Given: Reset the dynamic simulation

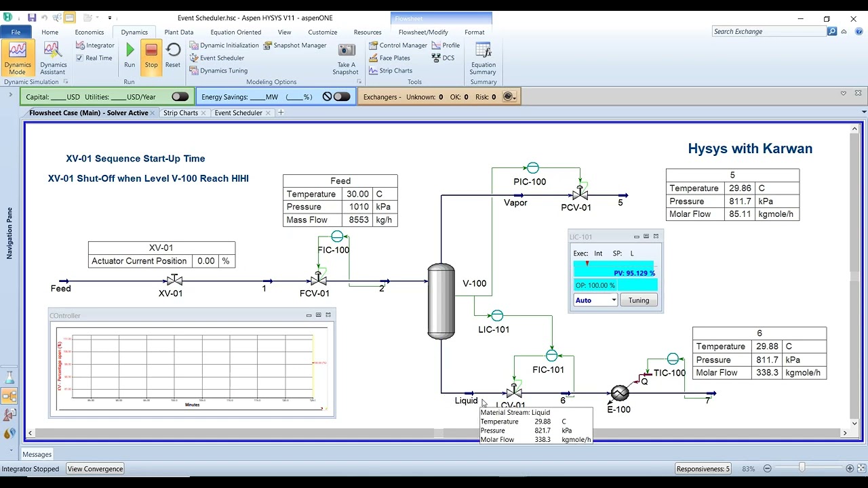Looking at the screenshot, I should click(x=173, y=55).
